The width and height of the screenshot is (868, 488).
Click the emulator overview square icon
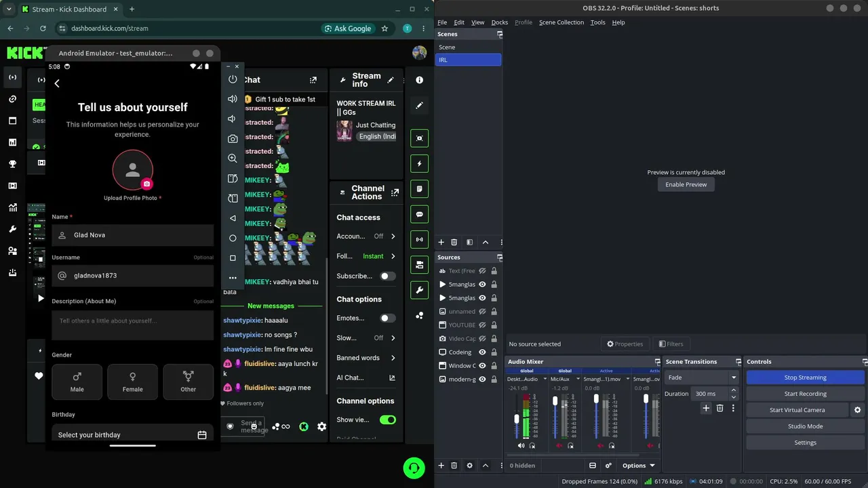point(233,258)
